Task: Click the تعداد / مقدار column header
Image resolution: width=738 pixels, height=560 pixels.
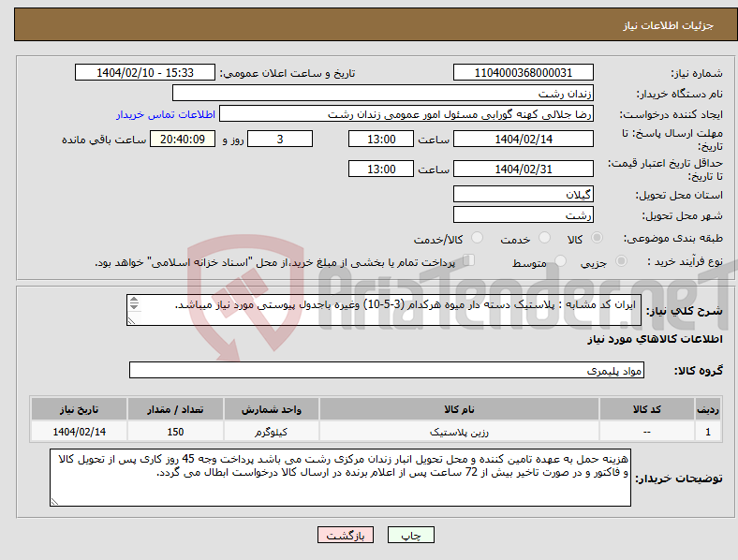Action: pos(175,409)
